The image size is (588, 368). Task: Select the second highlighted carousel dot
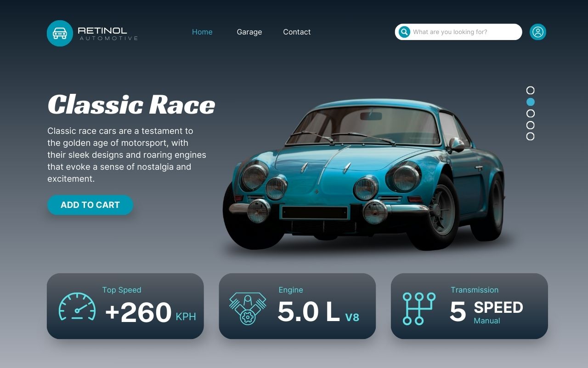530,102
